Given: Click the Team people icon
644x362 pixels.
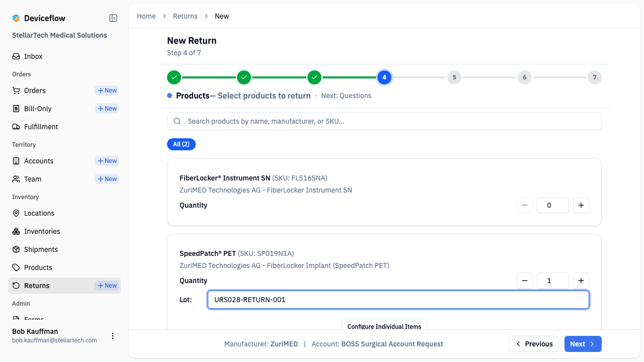Looking at the screenshot, I should pos(16,179).
